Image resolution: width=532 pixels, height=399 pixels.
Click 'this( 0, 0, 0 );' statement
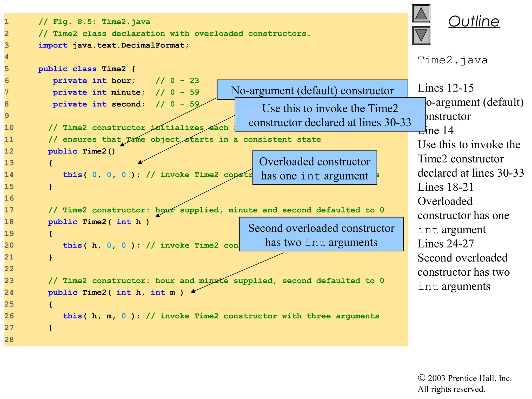coord(102,175)
